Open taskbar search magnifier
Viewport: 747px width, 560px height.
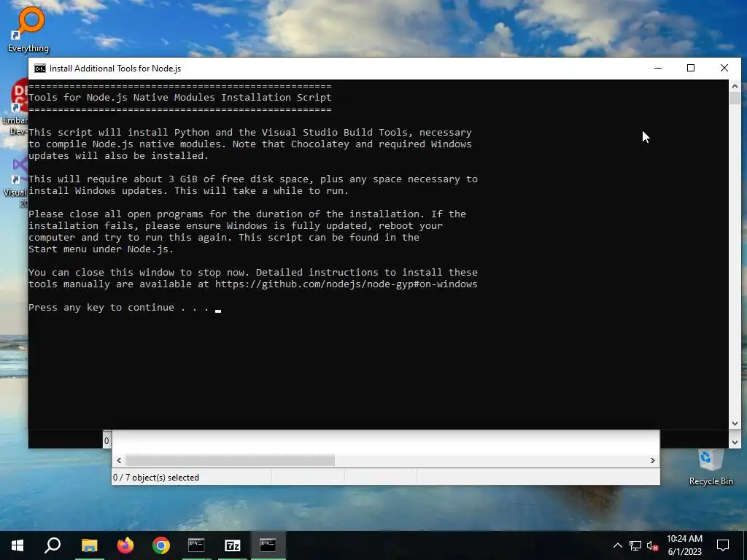tap(53, 545)
